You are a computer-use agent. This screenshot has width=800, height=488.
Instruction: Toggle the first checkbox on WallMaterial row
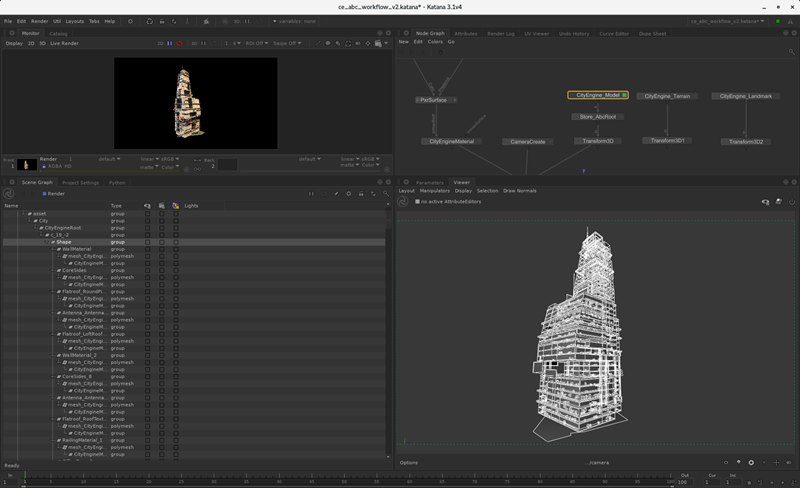pyautogui.click(x=147, y=249)
